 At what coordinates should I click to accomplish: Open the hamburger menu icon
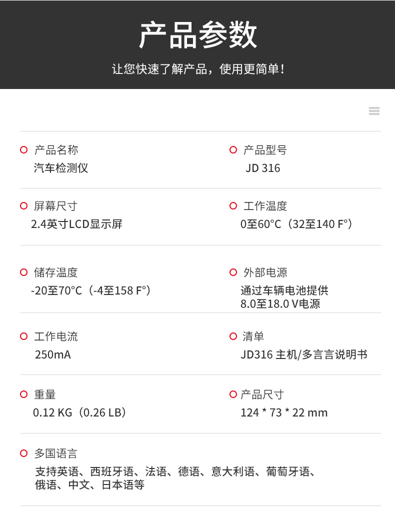coord(374,111)
